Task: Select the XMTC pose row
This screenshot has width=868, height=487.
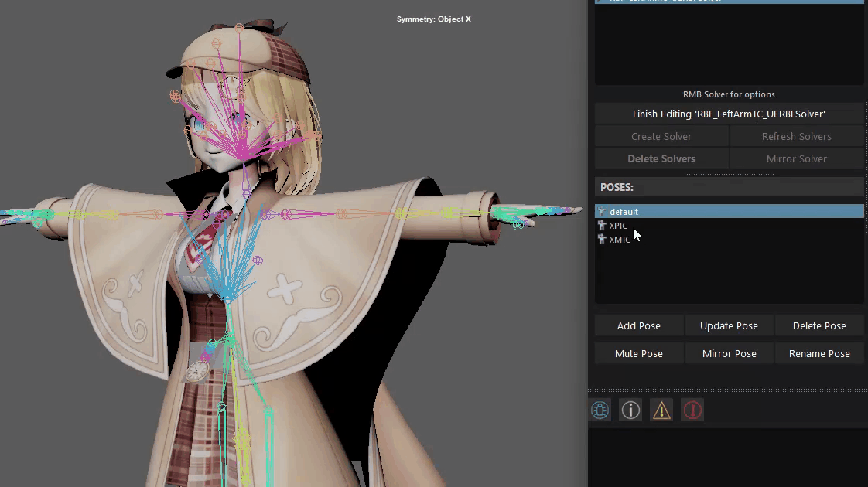Action: point(729,239)
